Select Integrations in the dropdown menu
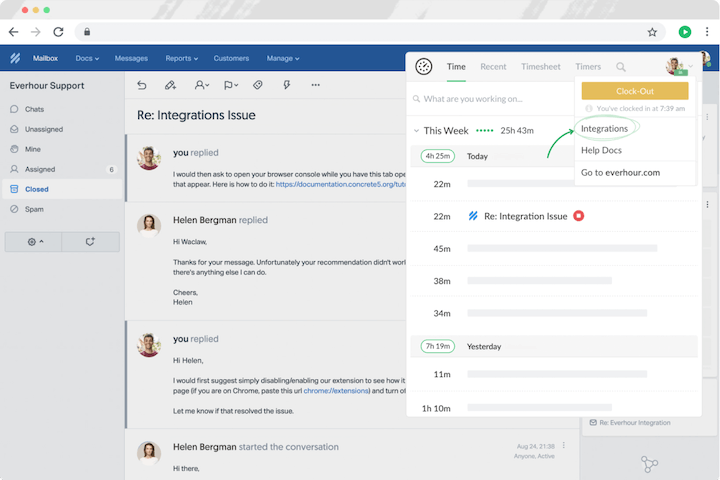 [x=604, y=129]
